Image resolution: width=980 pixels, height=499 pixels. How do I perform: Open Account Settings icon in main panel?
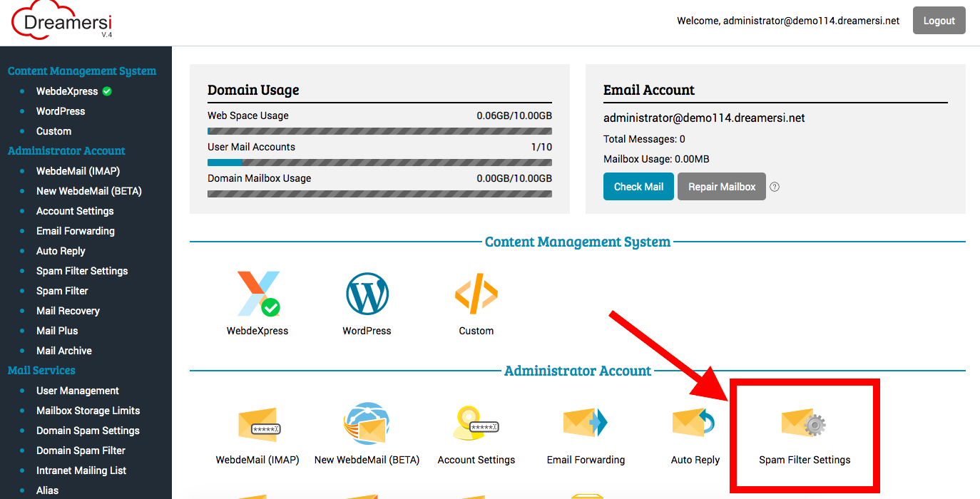point(476,423)
